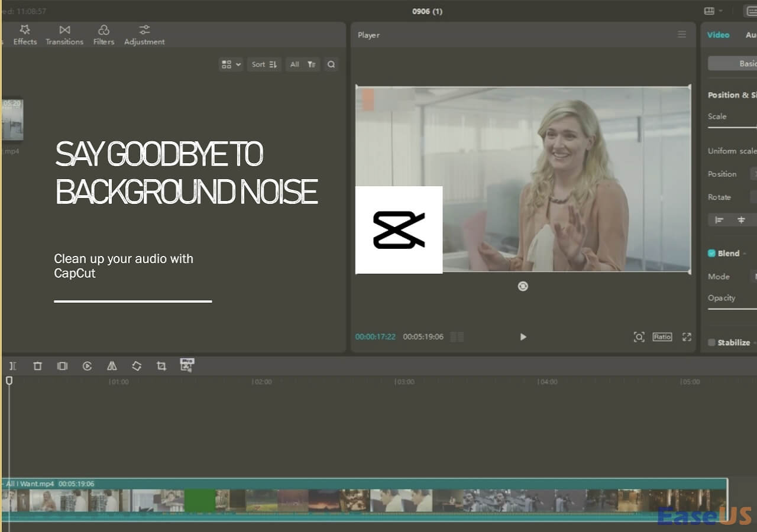757x532 pixels.
Task: Open the Adjustment panel
Action: click(x=144, y=35)
